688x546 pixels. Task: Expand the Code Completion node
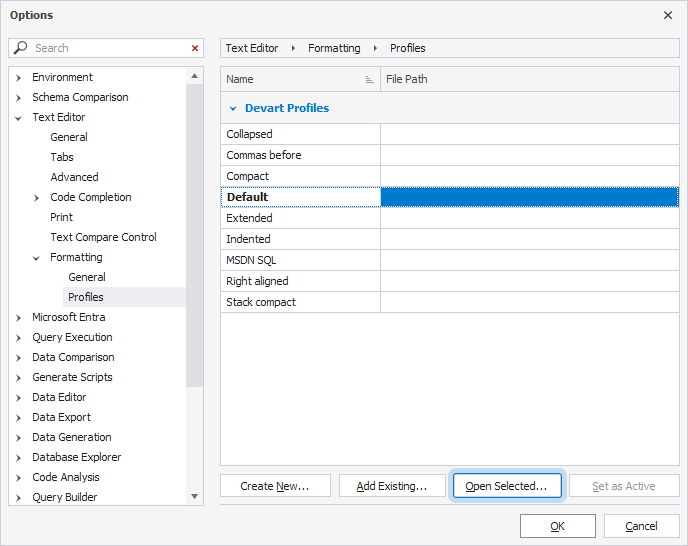click(36, 198)
